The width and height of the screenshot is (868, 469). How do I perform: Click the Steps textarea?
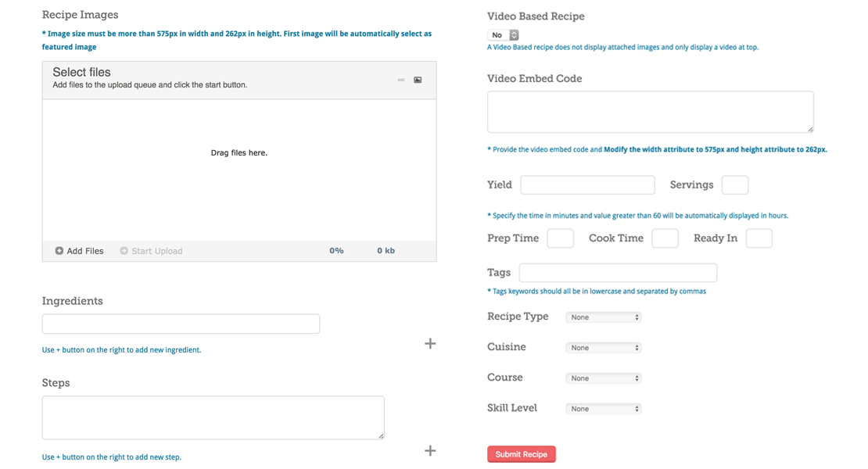213,417
